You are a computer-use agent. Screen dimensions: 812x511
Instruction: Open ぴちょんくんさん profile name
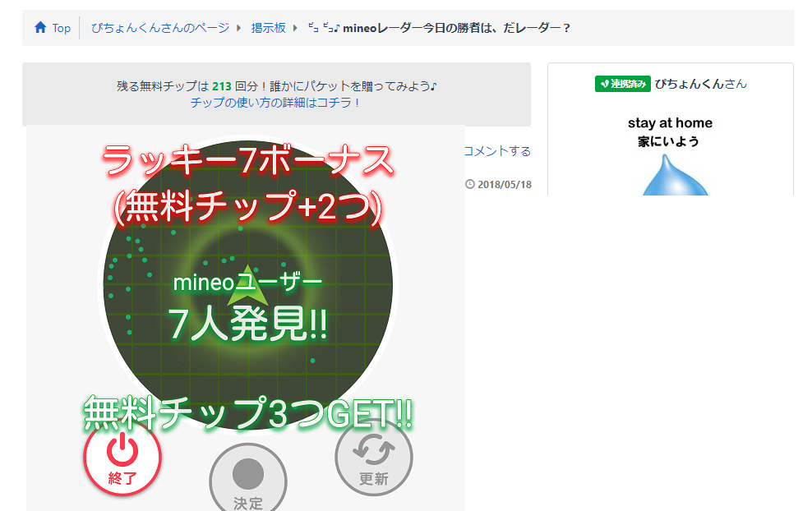point(701,84)
